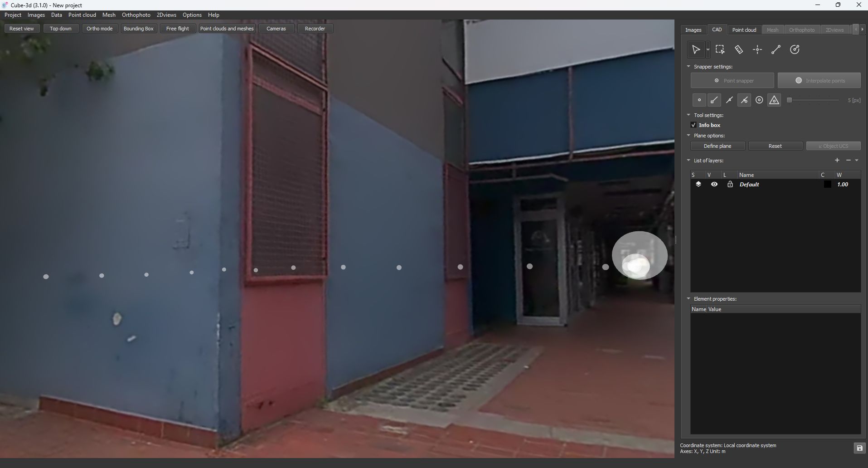Click the save icon in status bar
The image size is (868, 468).
(x=859, y=448)
